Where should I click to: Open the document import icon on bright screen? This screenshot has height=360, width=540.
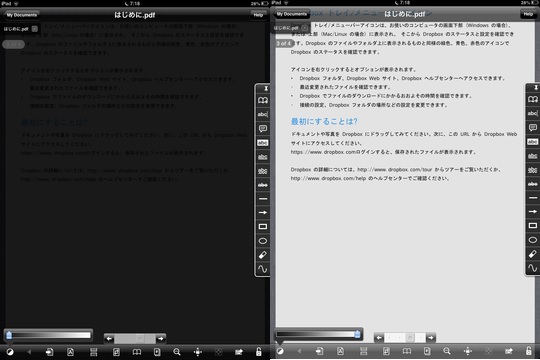tap(320, 351)
